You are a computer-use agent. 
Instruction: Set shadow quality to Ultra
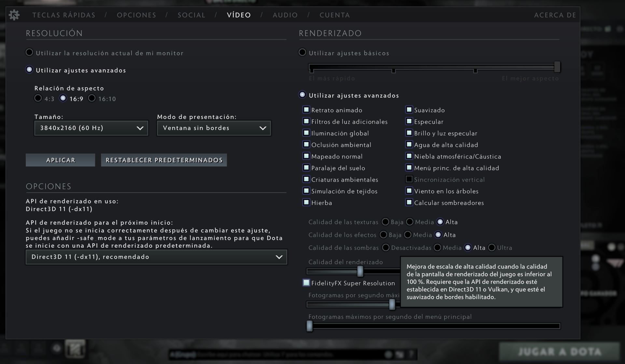point(492,248)
